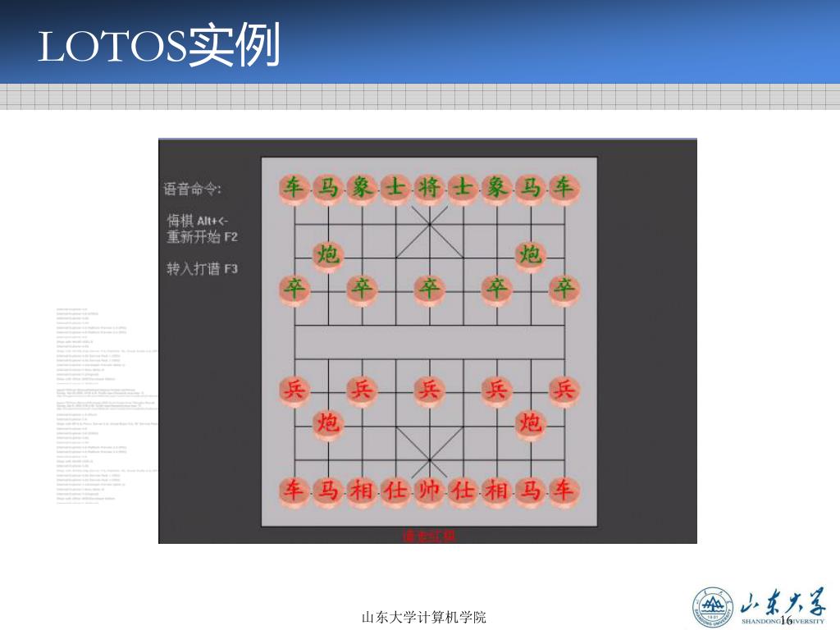The width and height of the screenshot is (840, 630).
Task: Select the right red 相 minister
Action: pyautogui.click(x=496, y=492)
